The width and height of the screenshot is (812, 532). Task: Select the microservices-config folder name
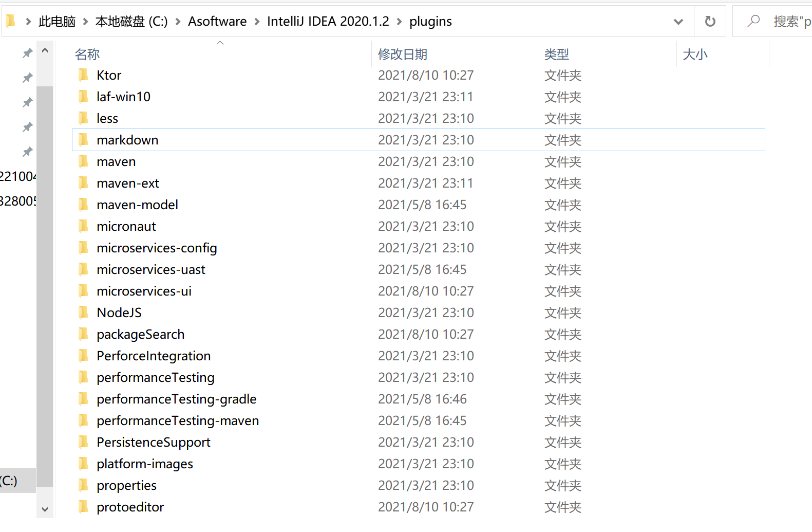[x=157, y=248]
